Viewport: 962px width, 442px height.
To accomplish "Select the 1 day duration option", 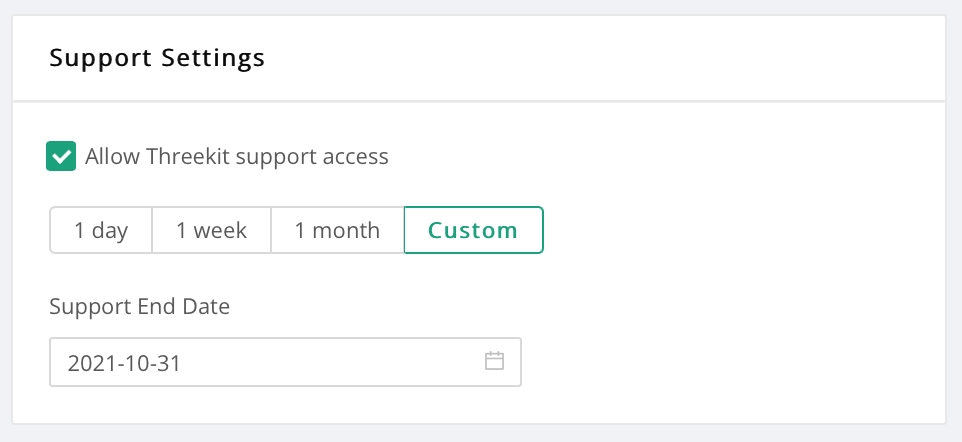I will click(101, 230).
